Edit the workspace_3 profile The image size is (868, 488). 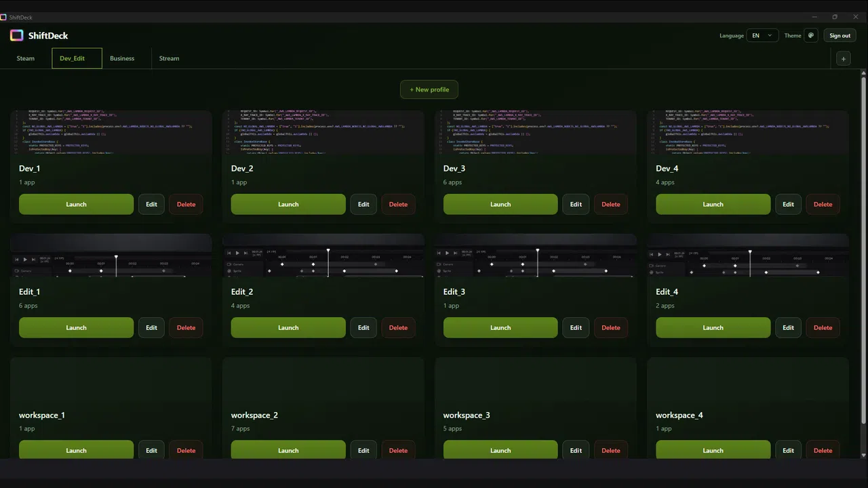click(x=576, y=449)
